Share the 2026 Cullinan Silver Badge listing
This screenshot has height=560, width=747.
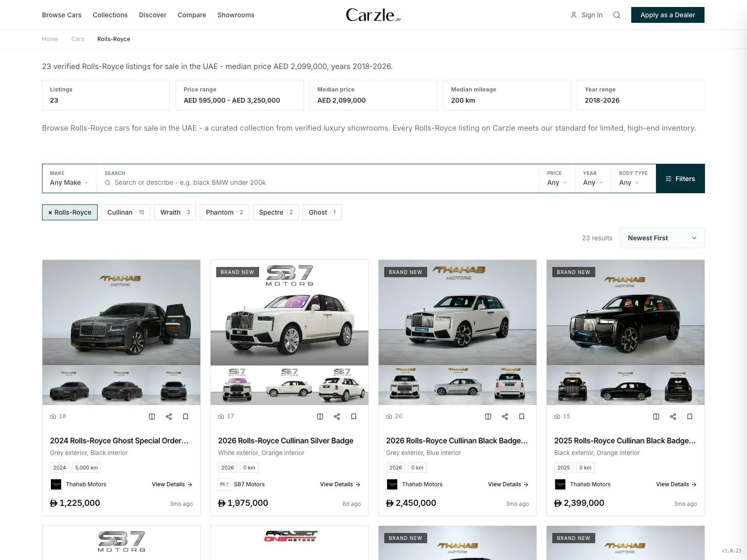337,416
